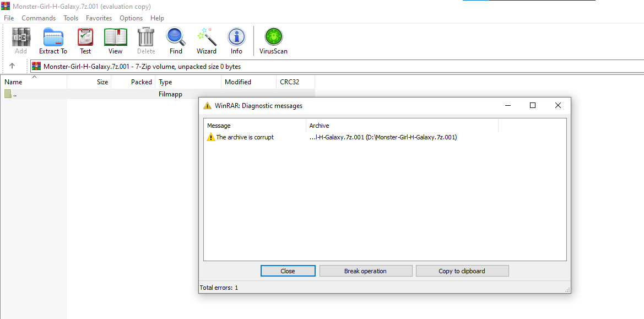Show archive Info
Image resolution: width=644 pixels, height=319 pixels.
point(236,37)
